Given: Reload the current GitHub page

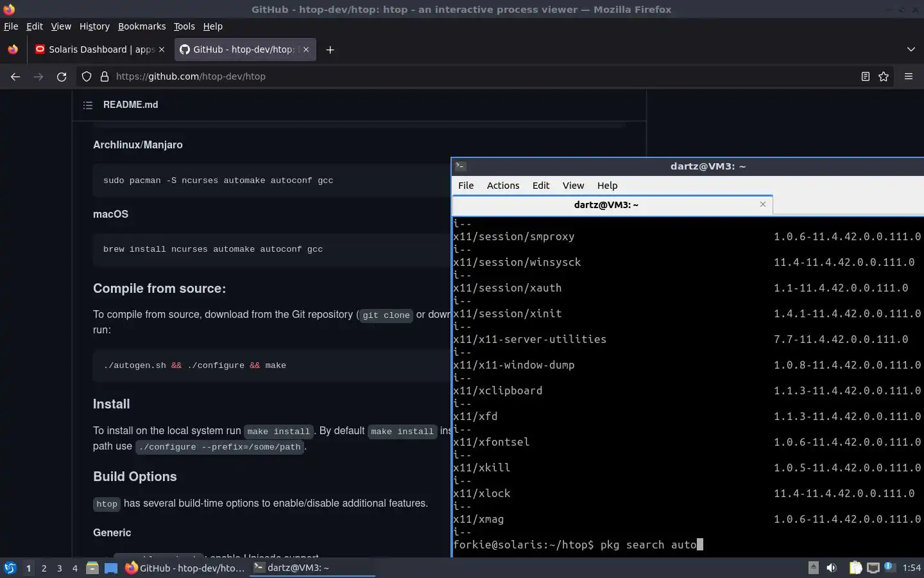Looking at the screenshot, I should [62, 76].
